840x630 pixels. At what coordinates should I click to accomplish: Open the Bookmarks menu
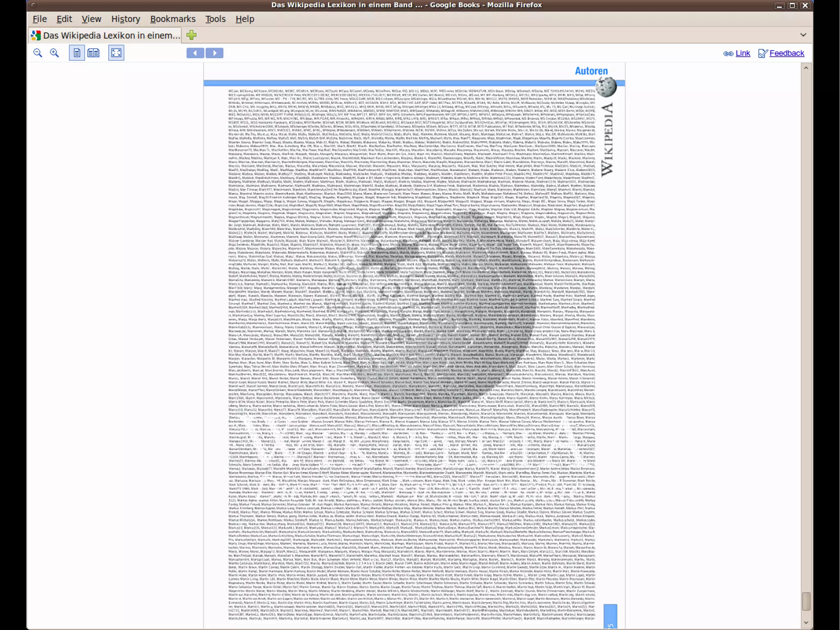tap(173, 19)
